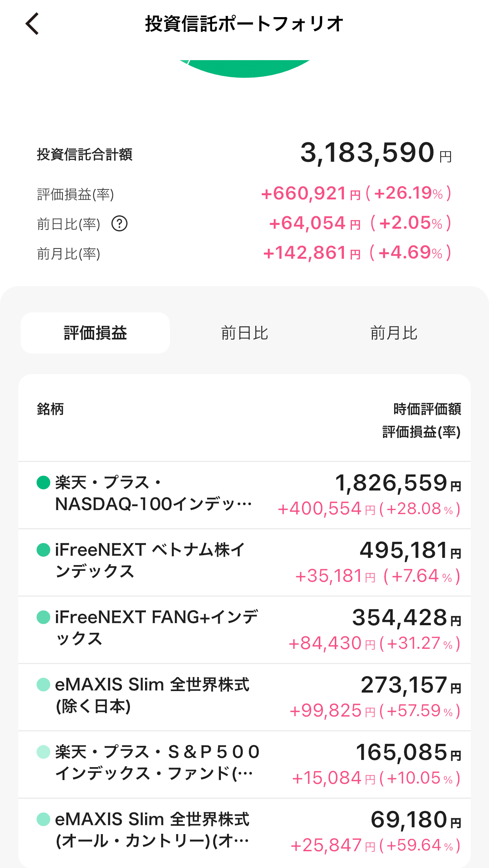The width and height of the screenshot is (489, 868).
Task: Open eMAXIS Slim 全世界株式(除く日本) fund
Action: [x=152, y=695]
